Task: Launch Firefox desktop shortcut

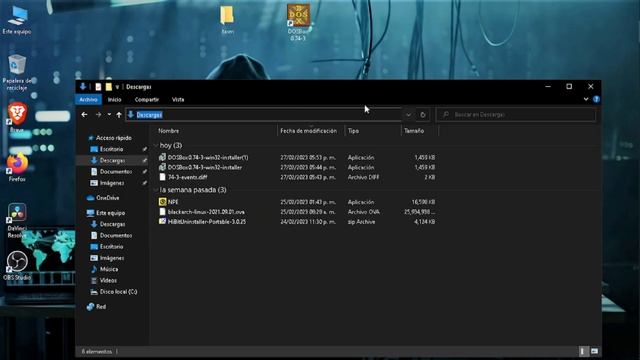Action: (17, 167)
